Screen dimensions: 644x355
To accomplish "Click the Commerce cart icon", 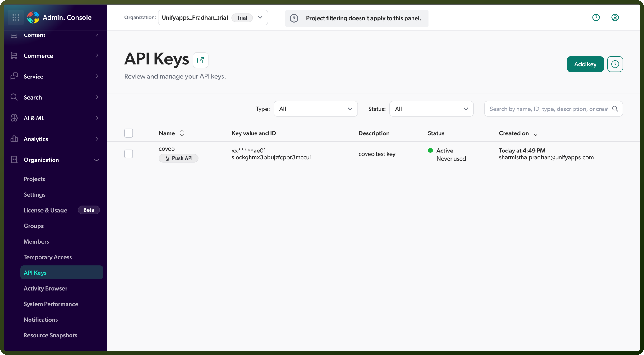I will click(14, 55).
